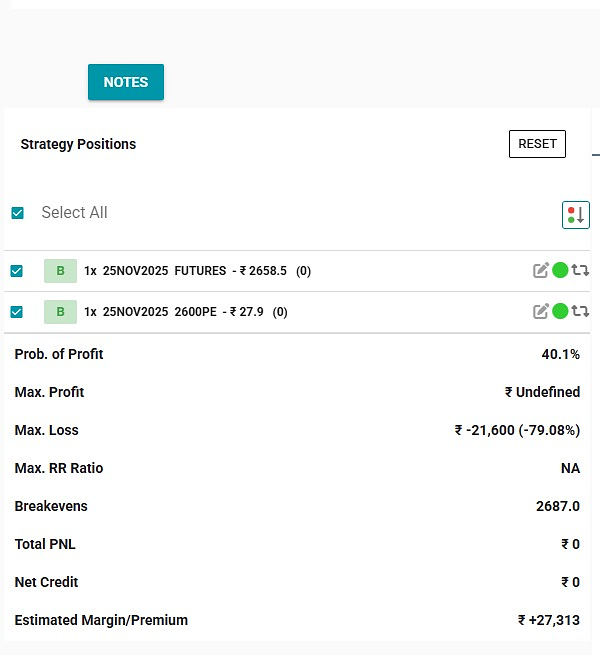Click the Breakevens value 2687.0
Viewport: 600px width, 655px height.
coord(558,506)
